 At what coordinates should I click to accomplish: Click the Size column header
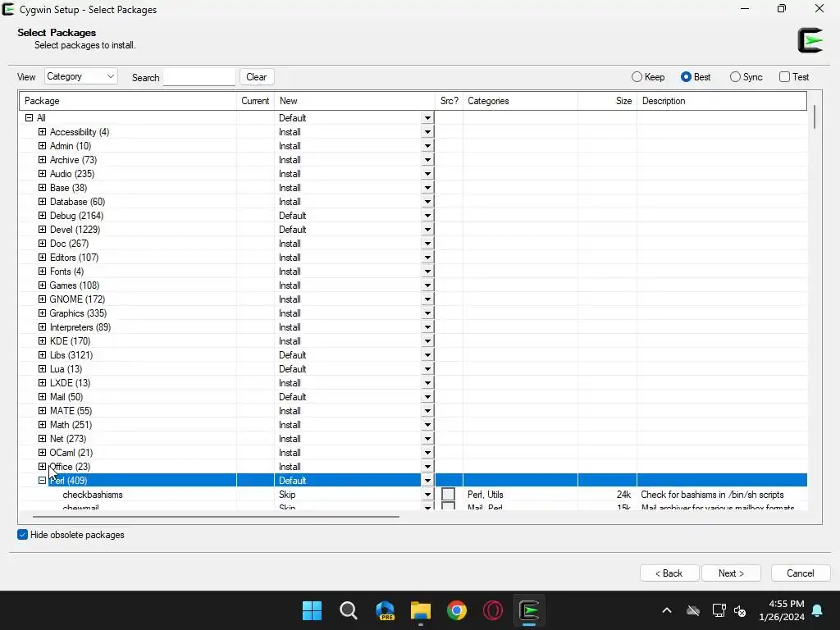pos(608,101)
